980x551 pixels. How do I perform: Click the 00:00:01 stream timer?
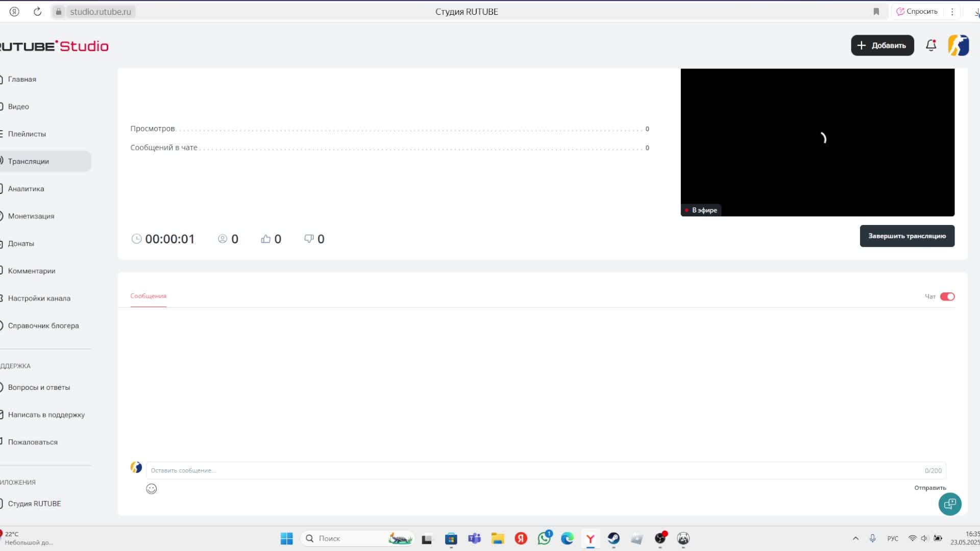170,239
